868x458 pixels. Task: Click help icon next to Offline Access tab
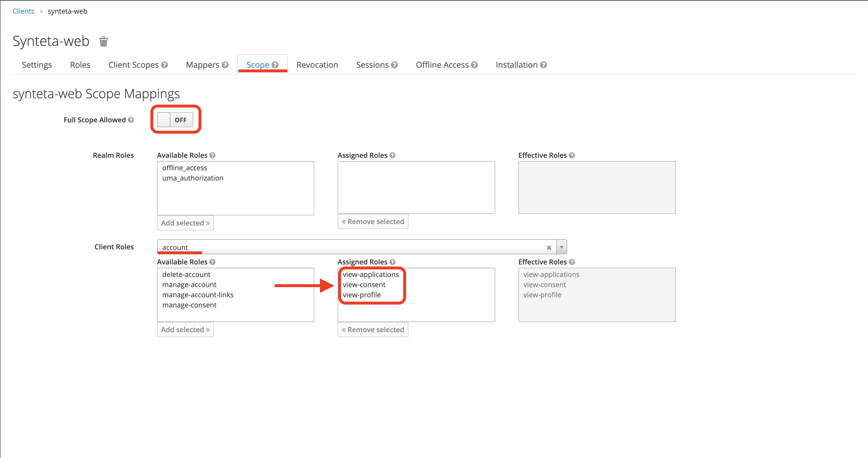474,65
